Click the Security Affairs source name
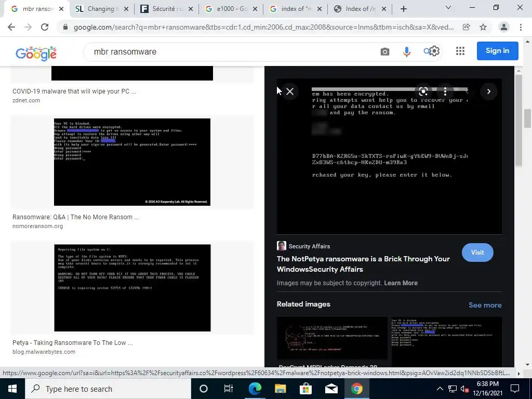Screen dimensions: 532x399 click(309, 246)
